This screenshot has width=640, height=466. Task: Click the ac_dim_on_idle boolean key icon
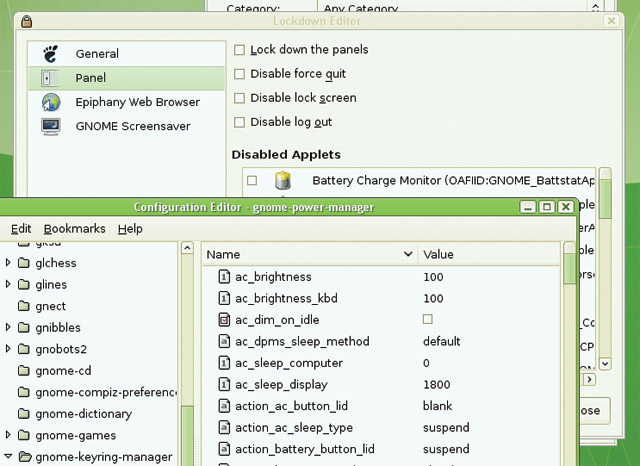(224, 320)
